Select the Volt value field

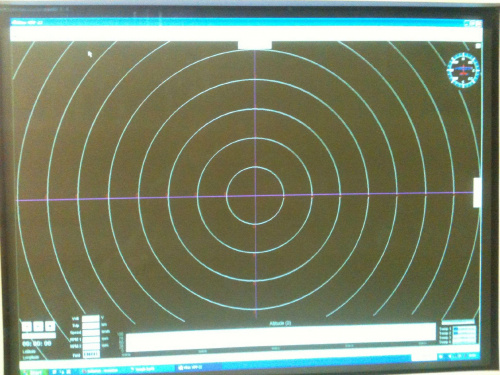[x=91, y=319]
